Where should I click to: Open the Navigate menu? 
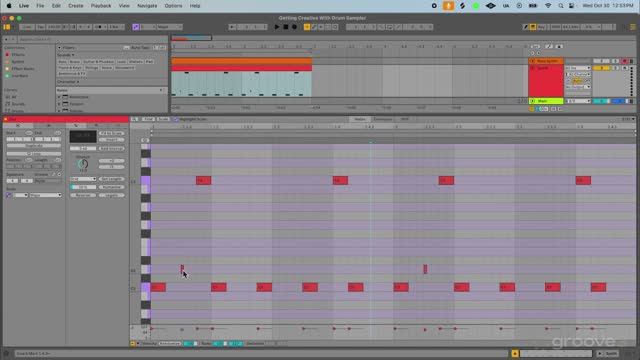[147, 6]
